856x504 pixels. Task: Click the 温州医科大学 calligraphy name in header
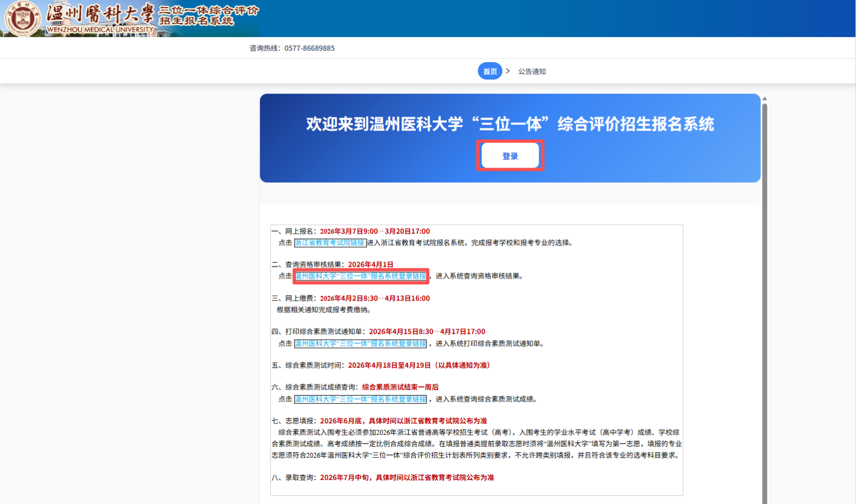point(100,13)
